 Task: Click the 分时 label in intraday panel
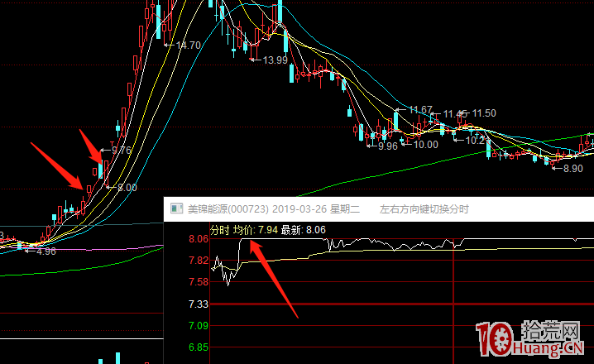(220, 230)
